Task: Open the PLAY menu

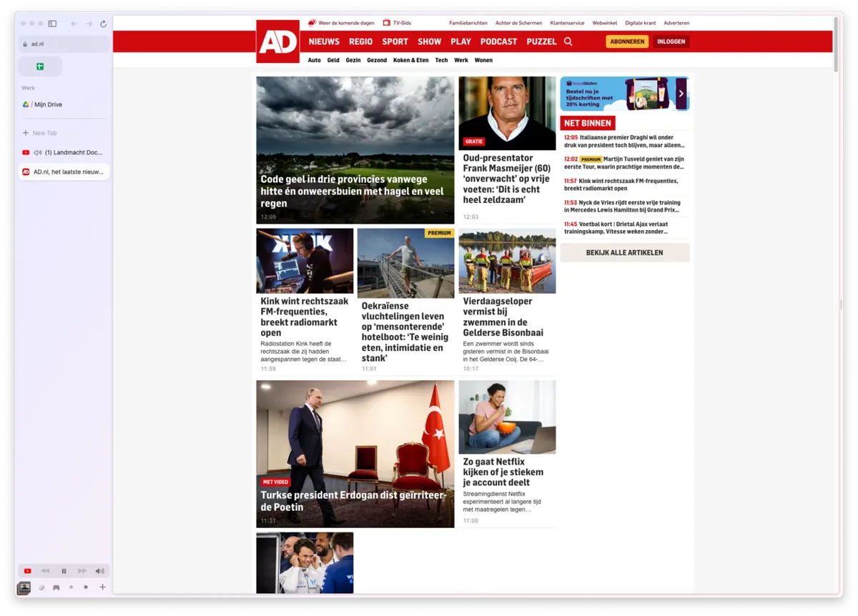Action: (x=461, y=41)
